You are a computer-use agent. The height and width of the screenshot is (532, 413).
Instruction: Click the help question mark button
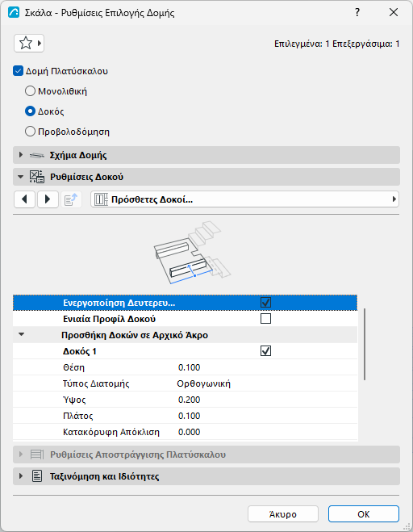[x=357, y=13]
